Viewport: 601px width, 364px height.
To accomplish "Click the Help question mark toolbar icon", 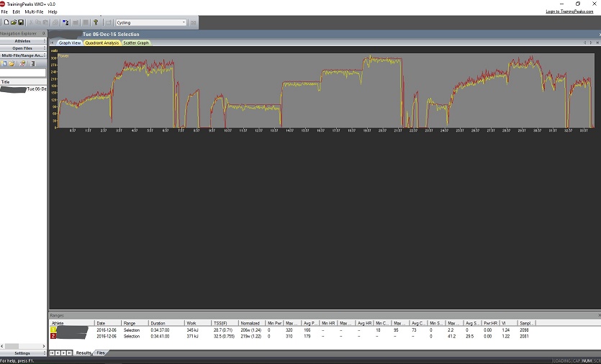I will 96,22.
